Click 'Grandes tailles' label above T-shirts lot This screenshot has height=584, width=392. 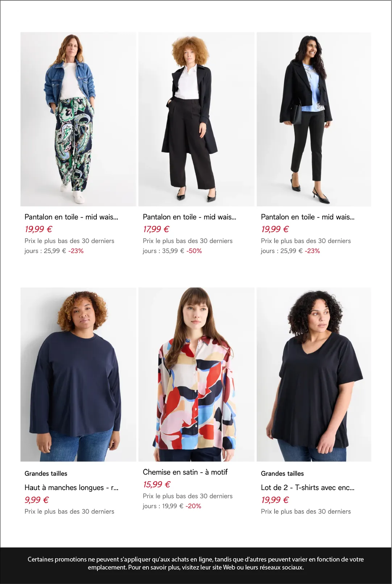(282, 473)
